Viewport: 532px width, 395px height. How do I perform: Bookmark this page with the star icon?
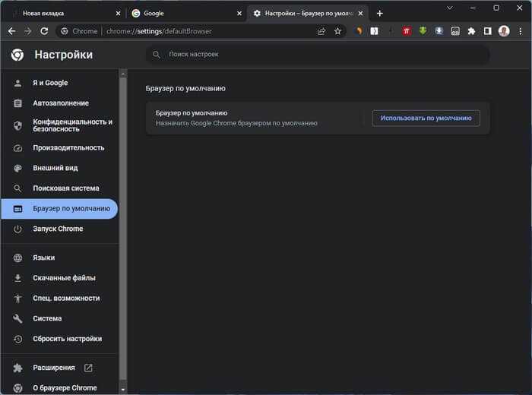[x=337, y=31]
